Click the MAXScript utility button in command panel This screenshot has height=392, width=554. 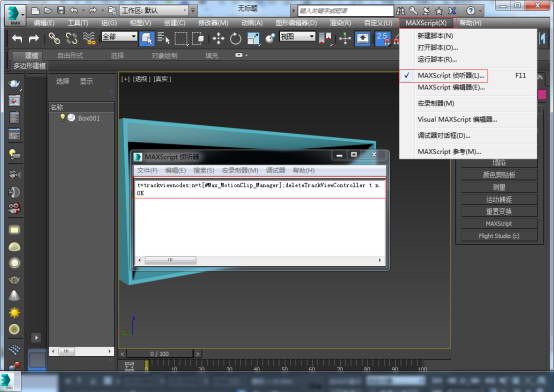point(499,223)
